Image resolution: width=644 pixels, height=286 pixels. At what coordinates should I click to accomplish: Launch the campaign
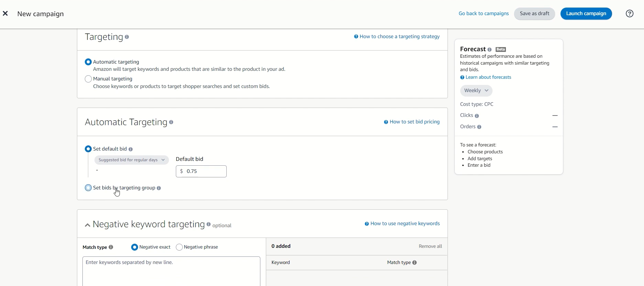tap(586, 14)
